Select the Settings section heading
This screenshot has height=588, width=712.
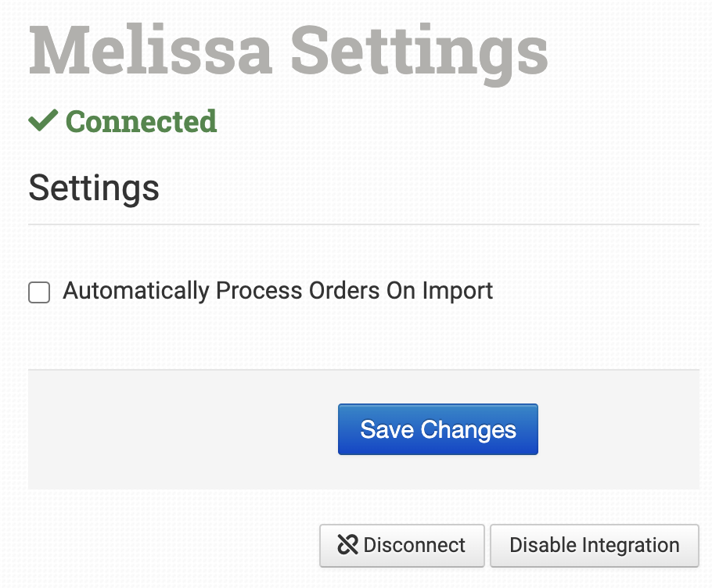pyautogui.click(x=94, y=188)
